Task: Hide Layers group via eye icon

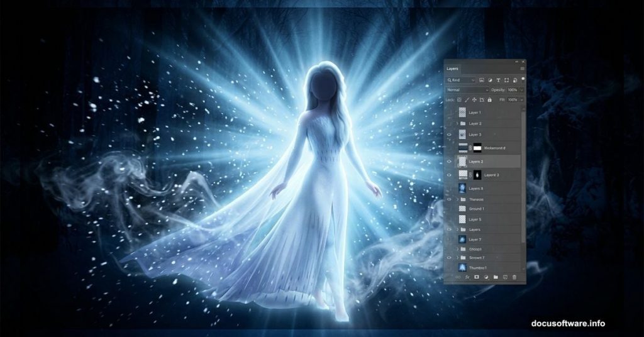Action: tap(449, 229)
